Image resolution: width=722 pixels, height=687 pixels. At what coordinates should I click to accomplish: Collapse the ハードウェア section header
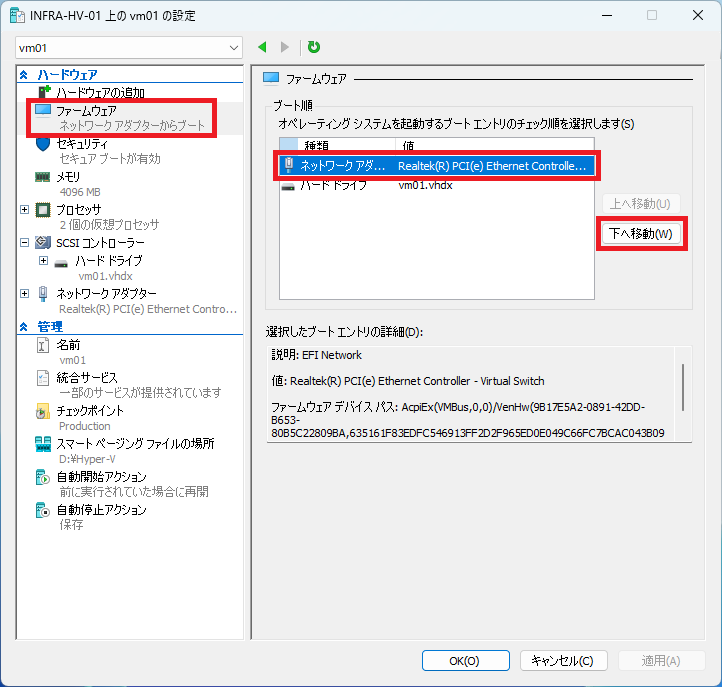point(24,75)
